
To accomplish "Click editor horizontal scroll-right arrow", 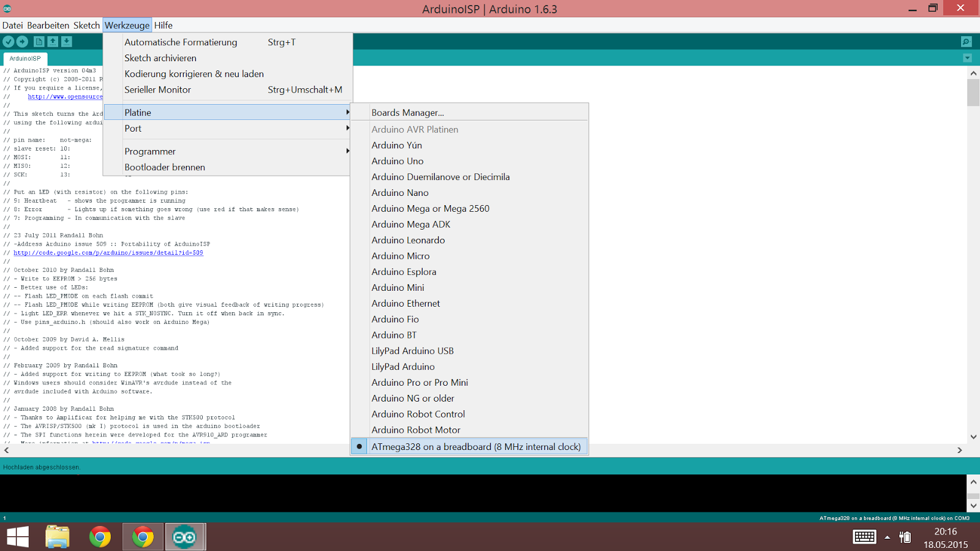I will point(960,450).
